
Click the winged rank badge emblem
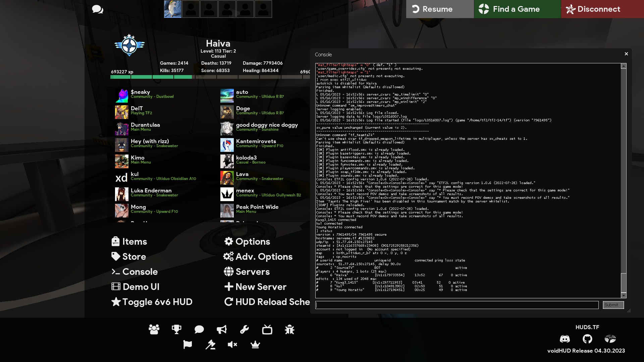(129, 45)
